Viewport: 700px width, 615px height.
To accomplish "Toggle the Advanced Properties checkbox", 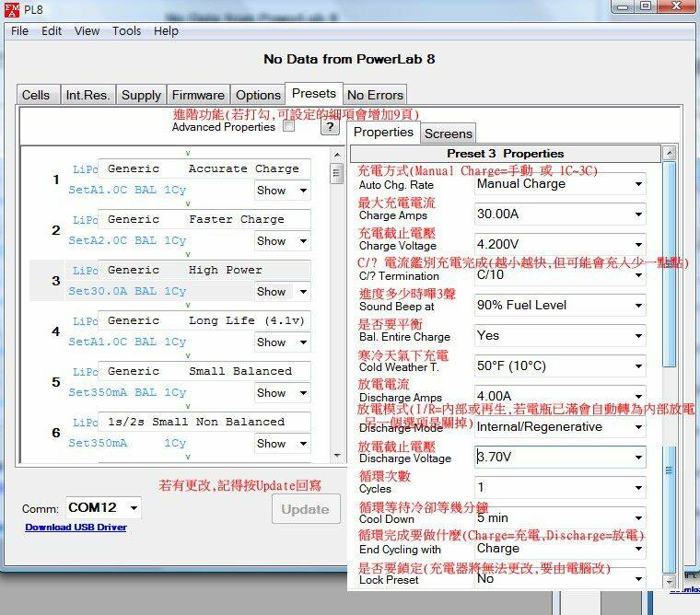I will coord(289,126).
